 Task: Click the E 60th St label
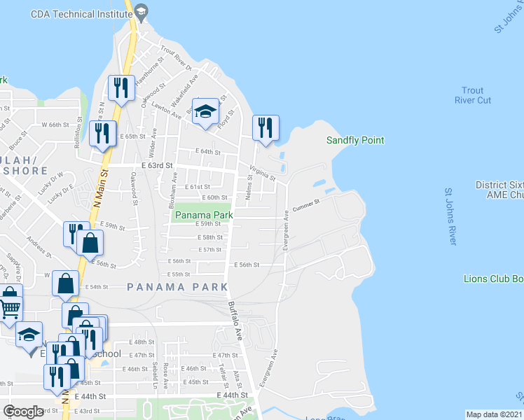(x=214, y=197)
